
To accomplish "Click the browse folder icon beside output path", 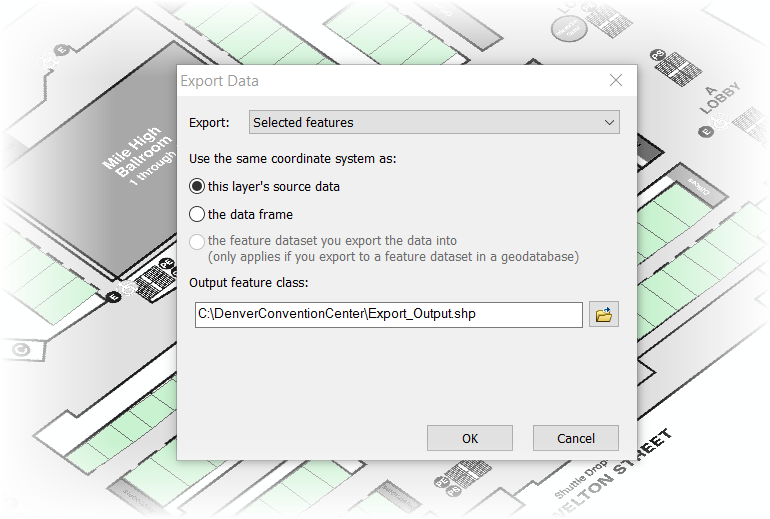I will point(603,315).
